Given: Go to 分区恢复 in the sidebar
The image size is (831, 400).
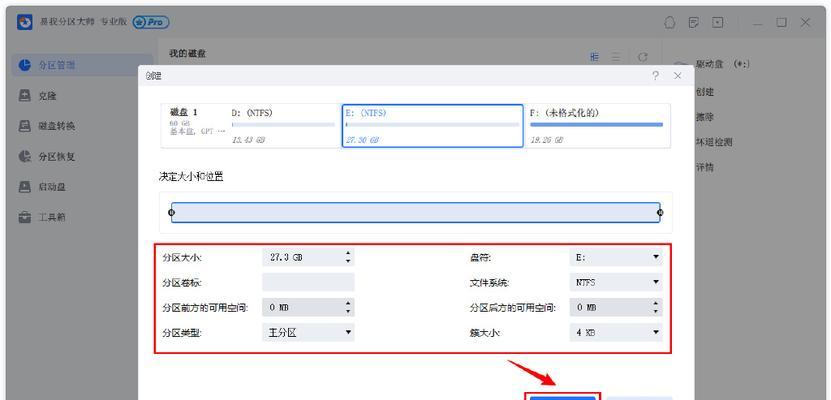Looking at the screenshot, I should [x=47, y=156].
